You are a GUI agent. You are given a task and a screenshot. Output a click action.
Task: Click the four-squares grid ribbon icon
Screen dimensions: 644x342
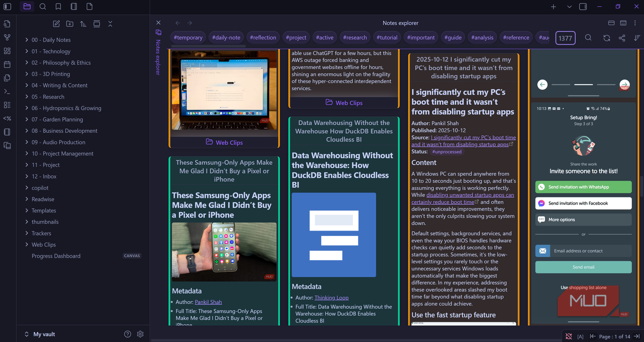click(7, 51)
